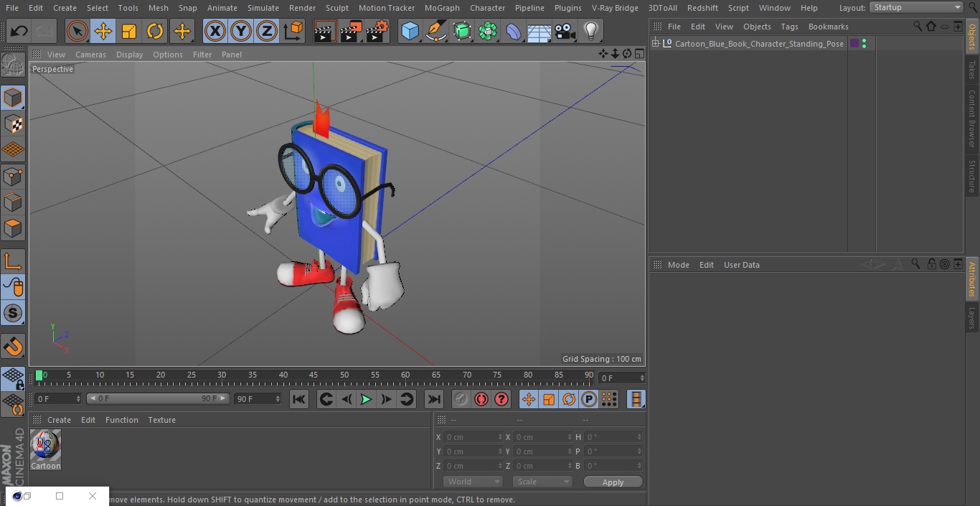Viewport: 980px width, 506px height.
Task: Open the World coordinate dropdown
Action: click(472, 482)
